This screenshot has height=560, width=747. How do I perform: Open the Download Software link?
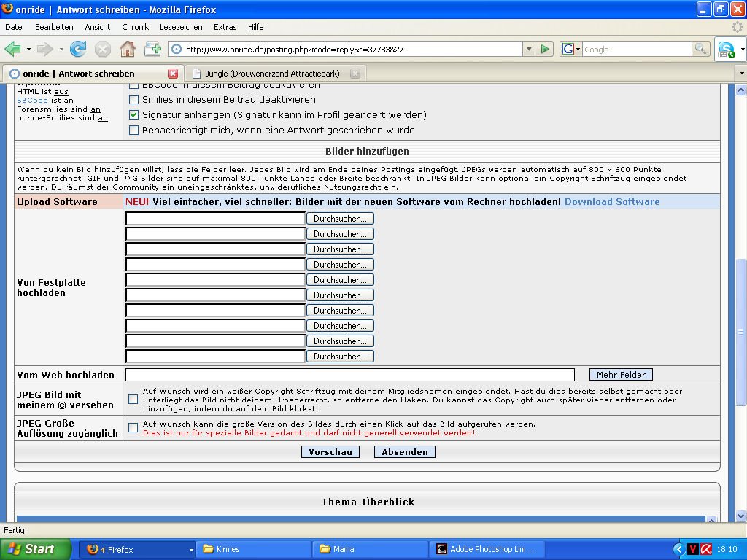coord(612,201)
